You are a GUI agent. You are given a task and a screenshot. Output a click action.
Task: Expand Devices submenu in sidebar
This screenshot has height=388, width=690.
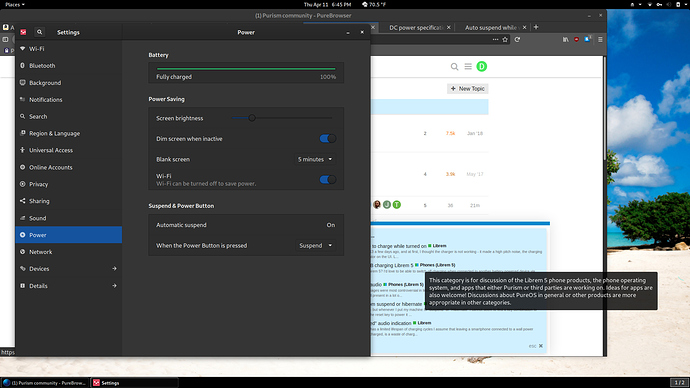(x=68, y=269)
